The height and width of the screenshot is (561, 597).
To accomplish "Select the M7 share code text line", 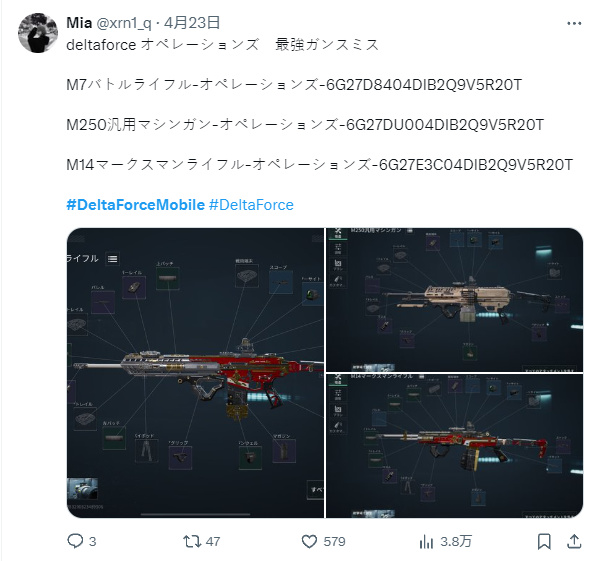I will pos(294,85).
